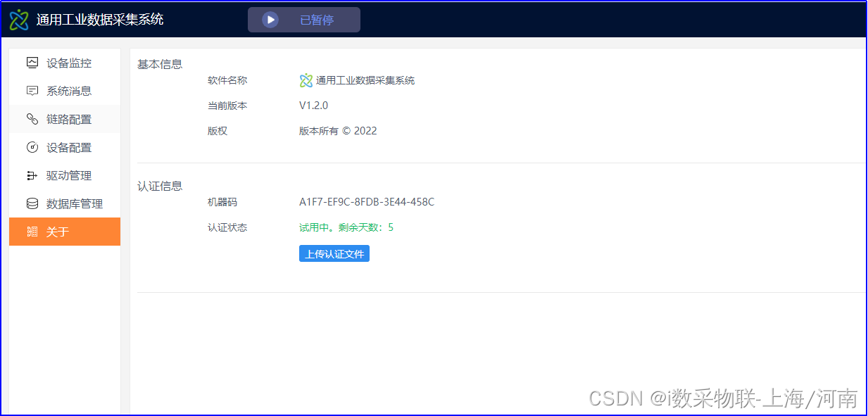Click the 系统消息 message icon

pyautogui.click(x=32, y=91)
